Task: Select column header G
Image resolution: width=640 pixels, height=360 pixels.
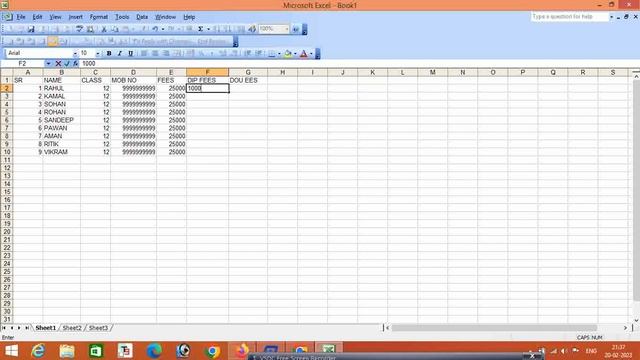Action: coord(248,72)
